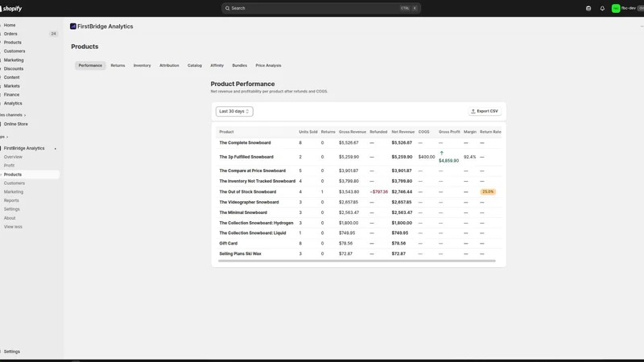Screen dimensions: 644x362
Task: Switch to the Inventory tab
Action: pos(142,66)
